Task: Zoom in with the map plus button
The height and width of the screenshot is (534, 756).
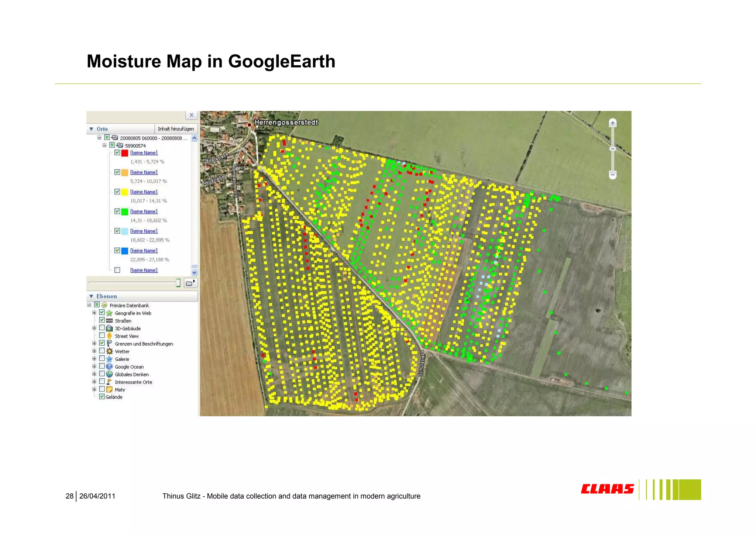Action: pyautogui.click(x=613, y=123)
